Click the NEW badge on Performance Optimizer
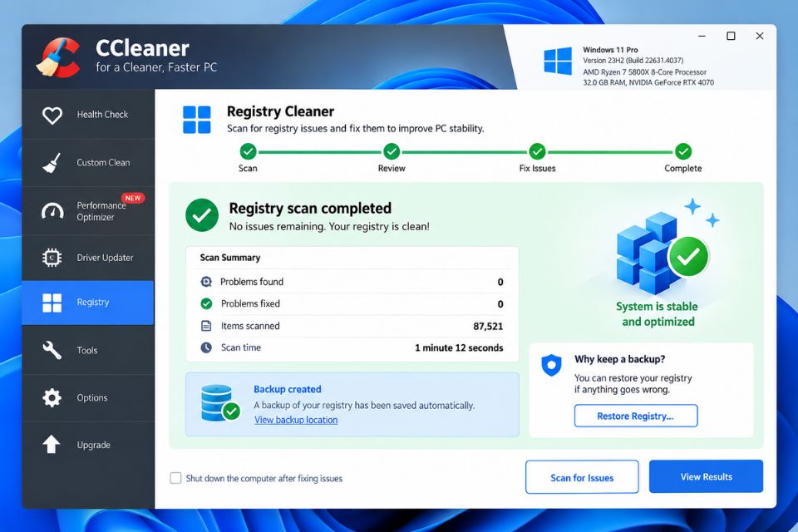The image size is (798, 532). (133, 198)
